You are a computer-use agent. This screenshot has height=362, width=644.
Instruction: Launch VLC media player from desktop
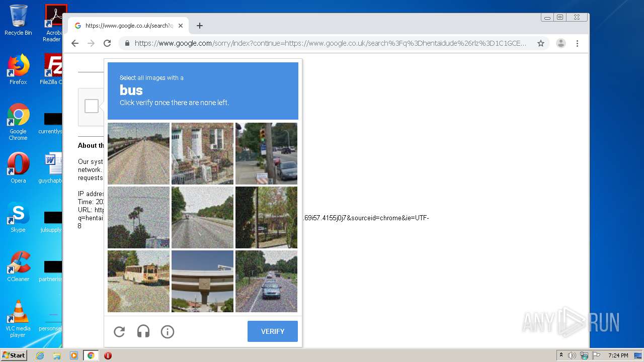pos(18,319)
